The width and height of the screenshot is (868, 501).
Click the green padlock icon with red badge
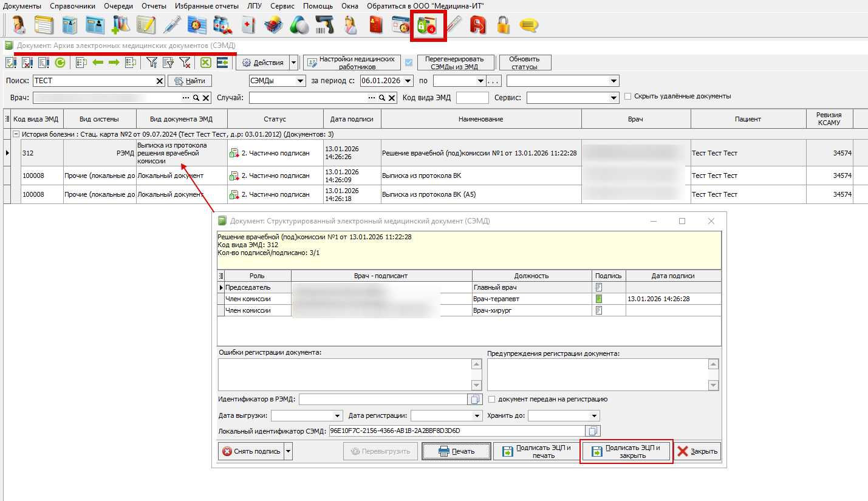point(428,26)
